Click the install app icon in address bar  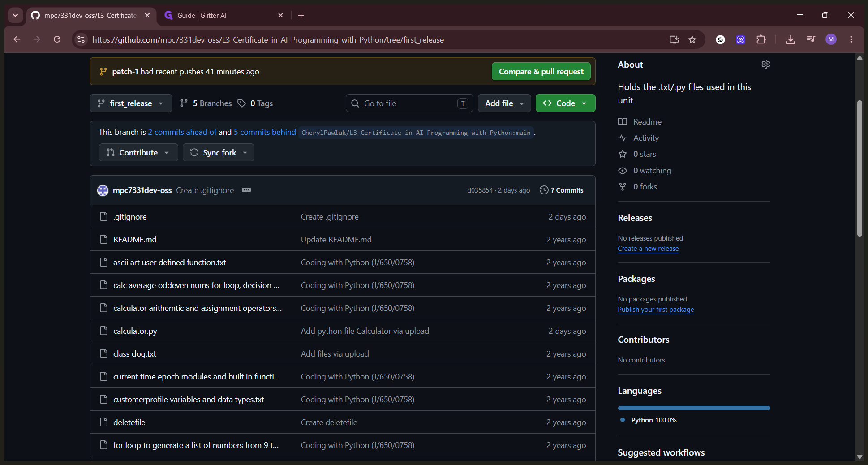[674, 39]
